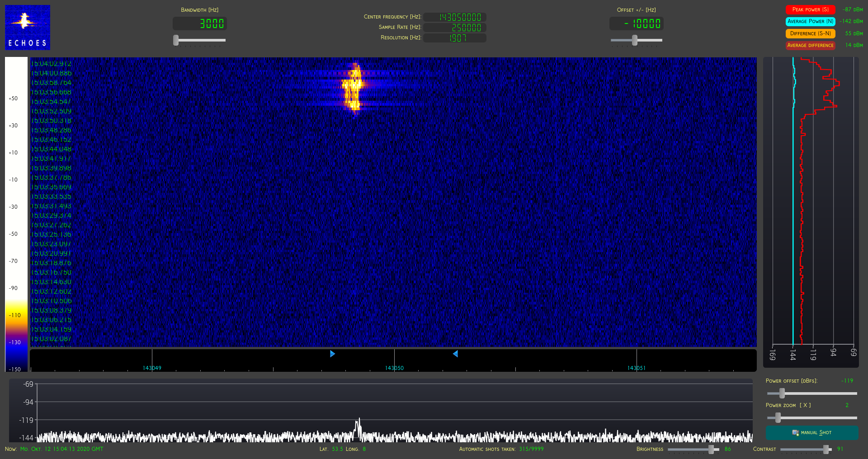The image size is (868, 459).
Task: Click the camera icon on Manual Shot
Action: (x=795, y=433)
